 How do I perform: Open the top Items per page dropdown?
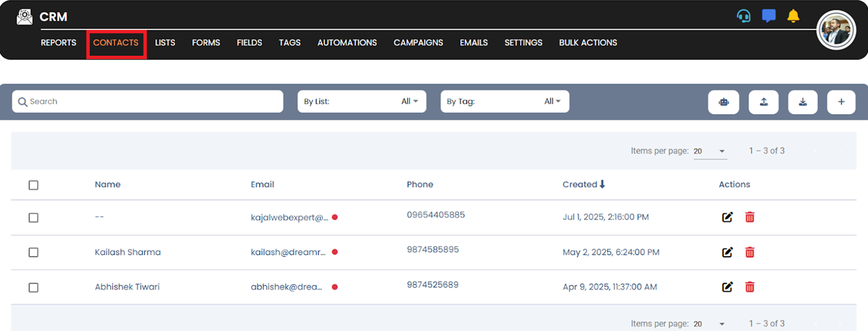click(710, 151)
